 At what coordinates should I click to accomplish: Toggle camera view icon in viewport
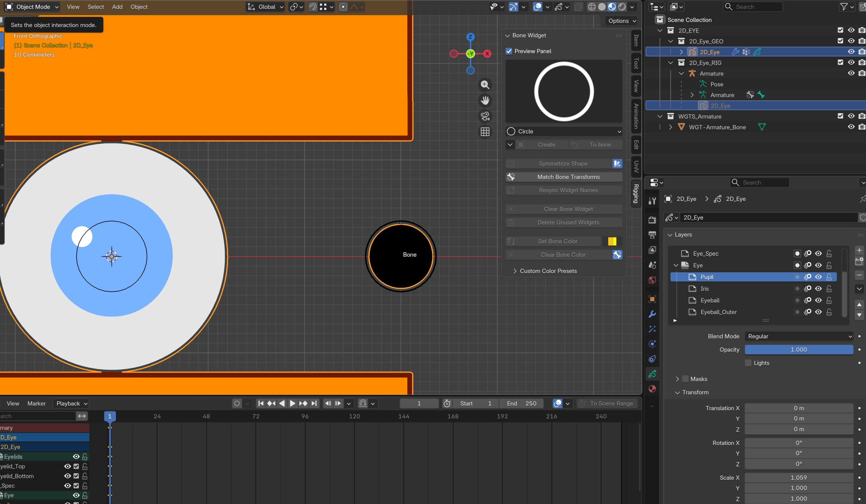click(x=485, y=116)
